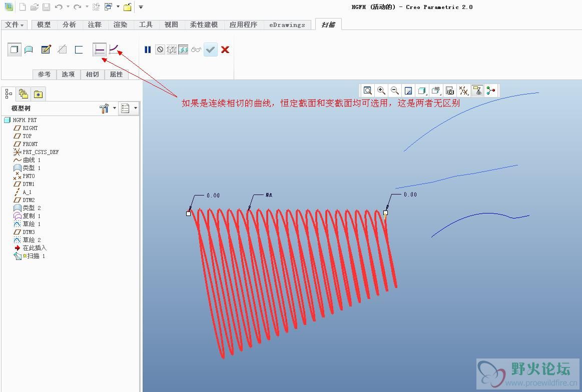The height and width of the screenshot is (392, 582).
Task: Open the redo history dropdown arrow
Action: 87,6
